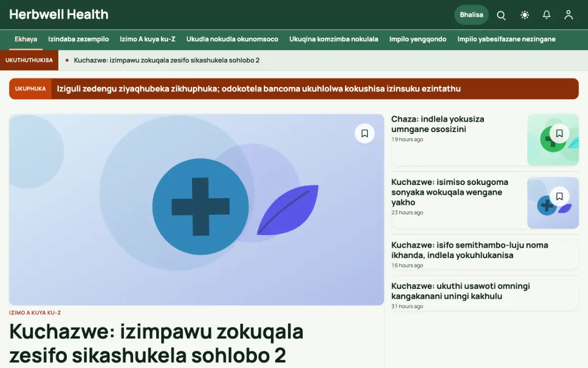588x368 pixels.
Task: Open Chaza: indlela yokusiza umngane article
Action: point(438,124)
